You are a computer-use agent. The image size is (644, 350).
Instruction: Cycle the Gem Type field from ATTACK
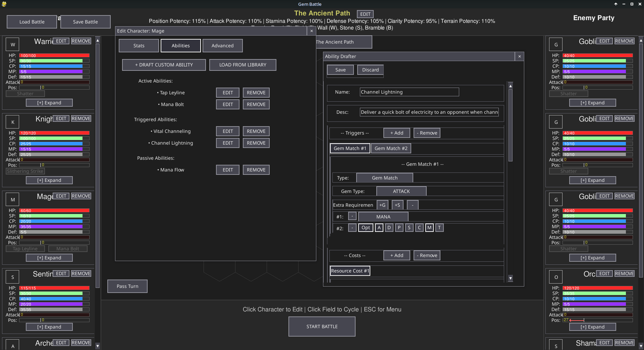(401, 191)
